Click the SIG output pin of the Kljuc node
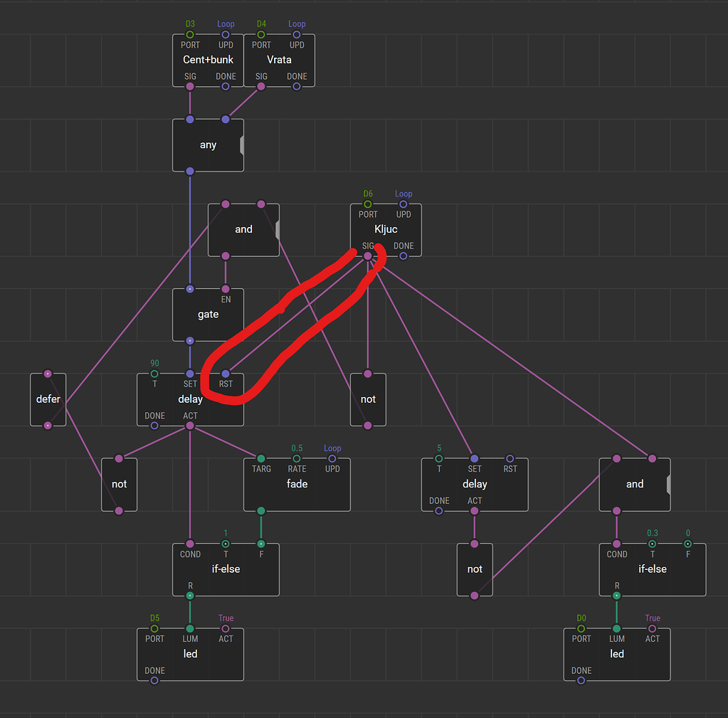The image size is (728, 718). [x=368, y=255]
